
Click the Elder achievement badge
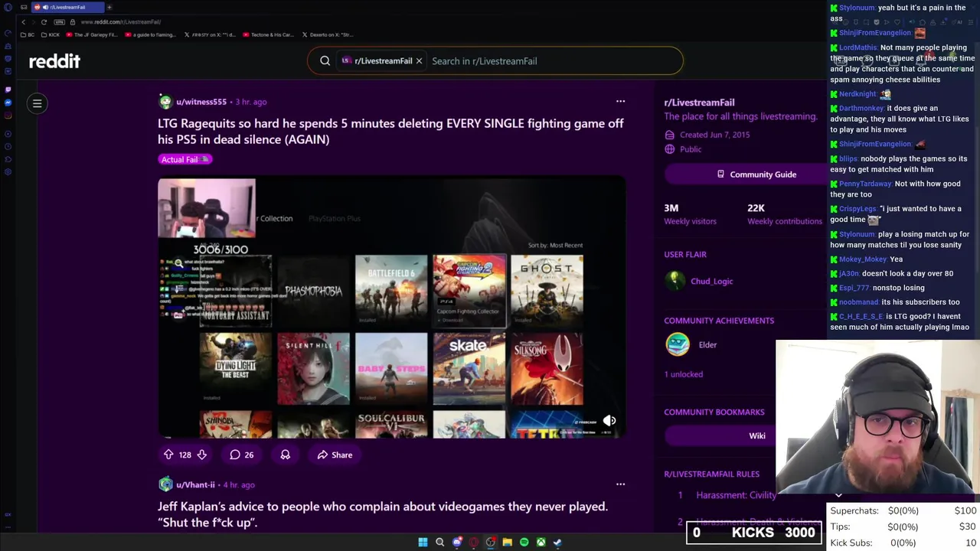click(x=678, y=344)
